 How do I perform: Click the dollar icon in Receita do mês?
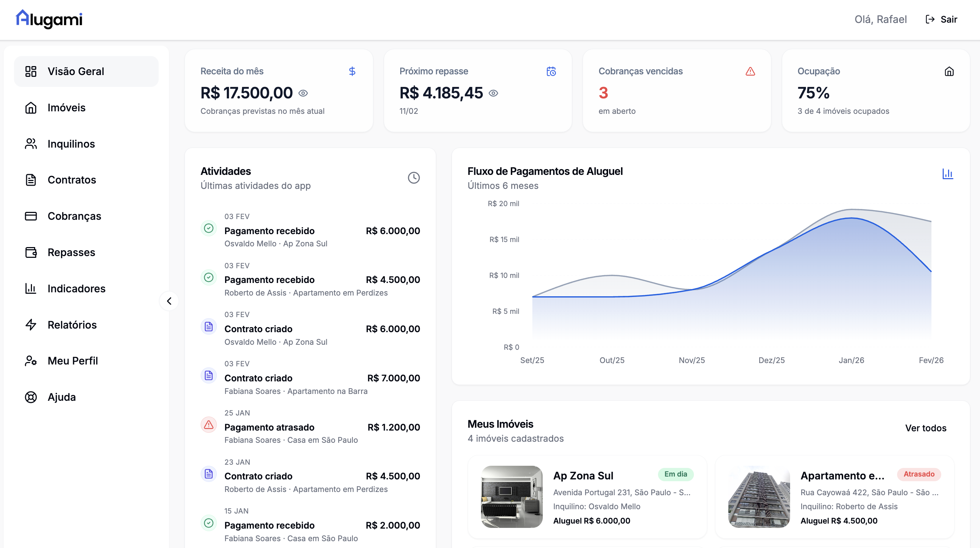click(x=352, y=71)
